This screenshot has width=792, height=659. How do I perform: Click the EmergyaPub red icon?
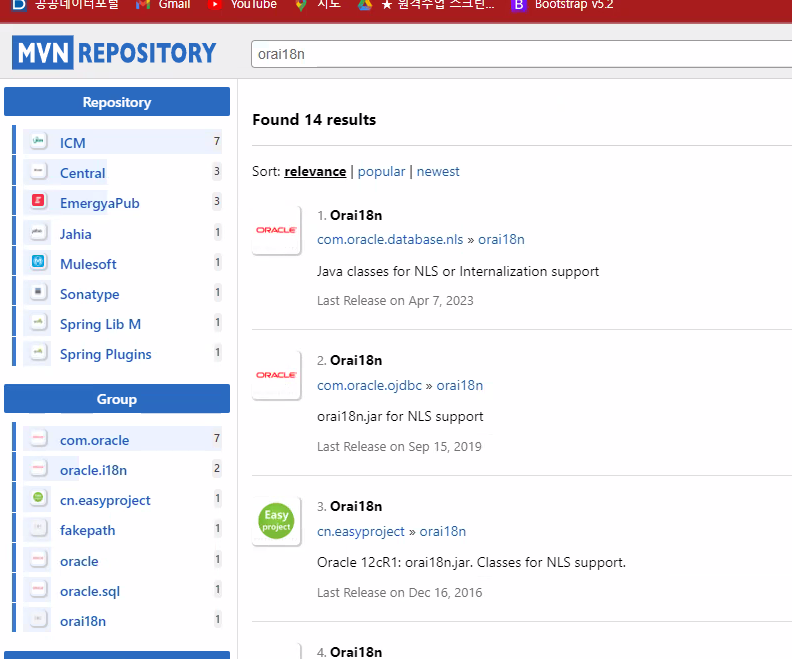pos(38,201)
